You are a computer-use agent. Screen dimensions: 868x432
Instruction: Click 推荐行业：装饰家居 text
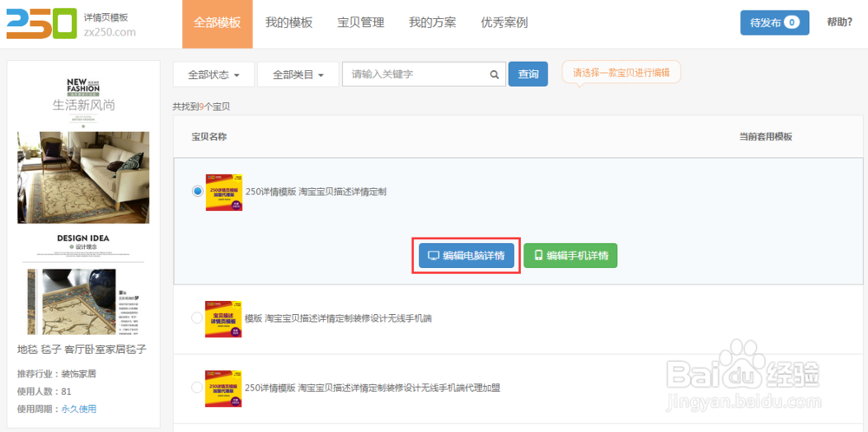point(57,373)
